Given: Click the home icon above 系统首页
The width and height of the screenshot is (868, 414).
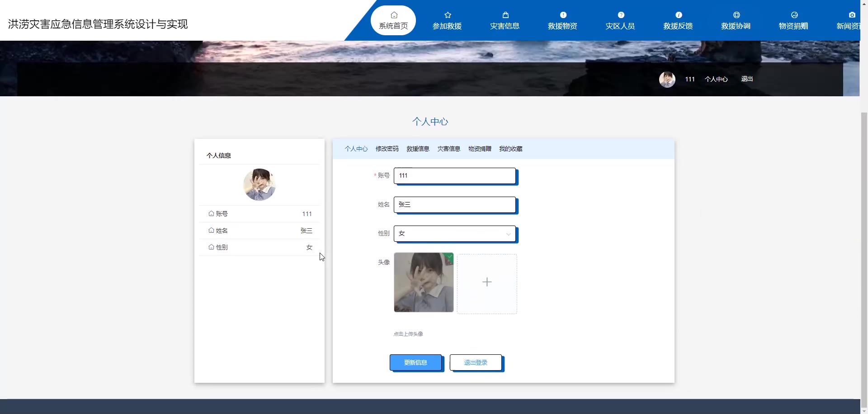Looking at the screenshot, I should 394,15.
